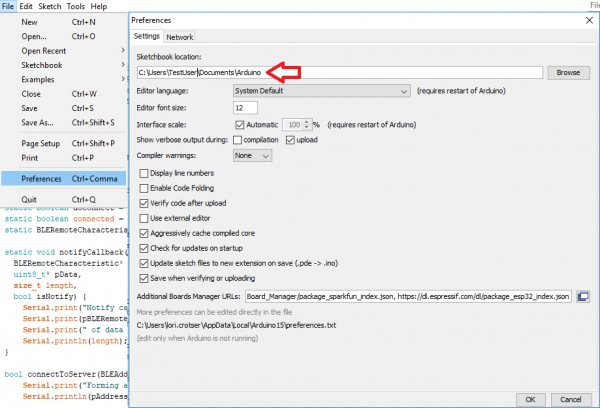This screenshot has height=408, width=600.
Task: Disable verbose output during upload
Action: pyautogui.click(x=290, y=140)
